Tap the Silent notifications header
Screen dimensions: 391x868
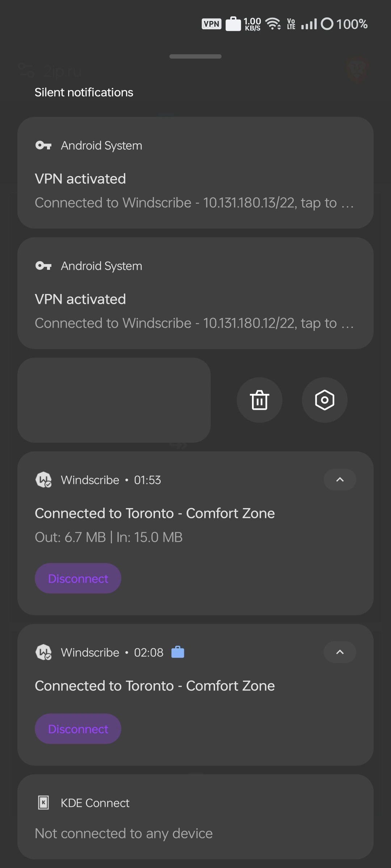pos(84,93)
